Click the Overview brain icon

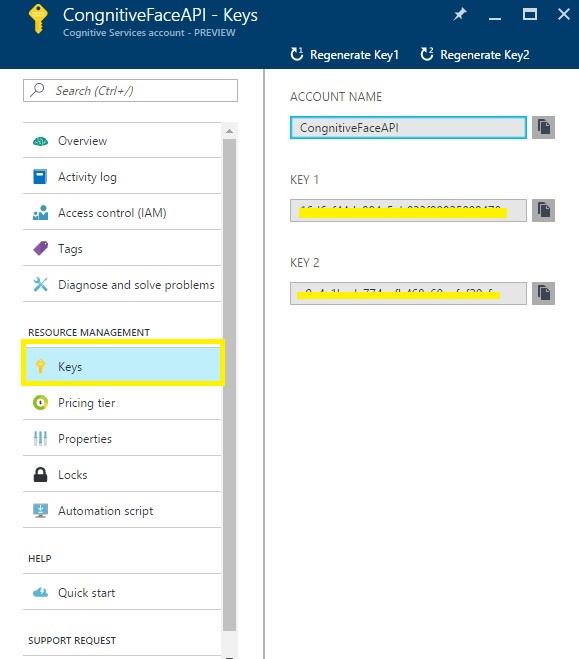click(x=40, y=141)
